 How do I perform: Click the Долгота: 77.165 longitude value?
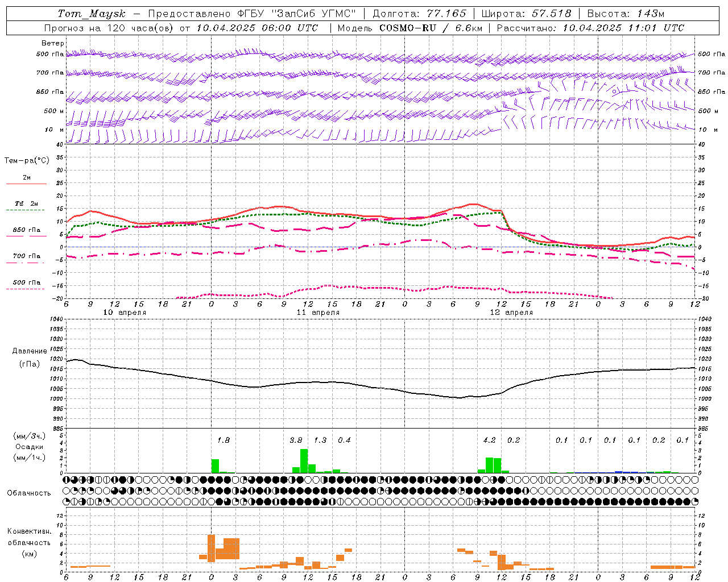(419, 14)
